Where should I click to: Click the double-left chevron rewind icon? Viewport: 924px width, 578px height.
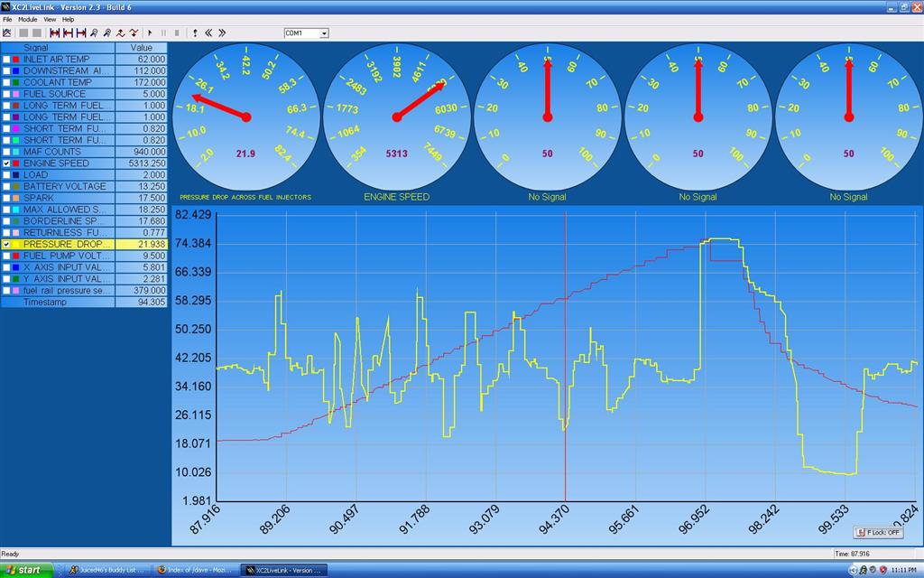[208, 33]
